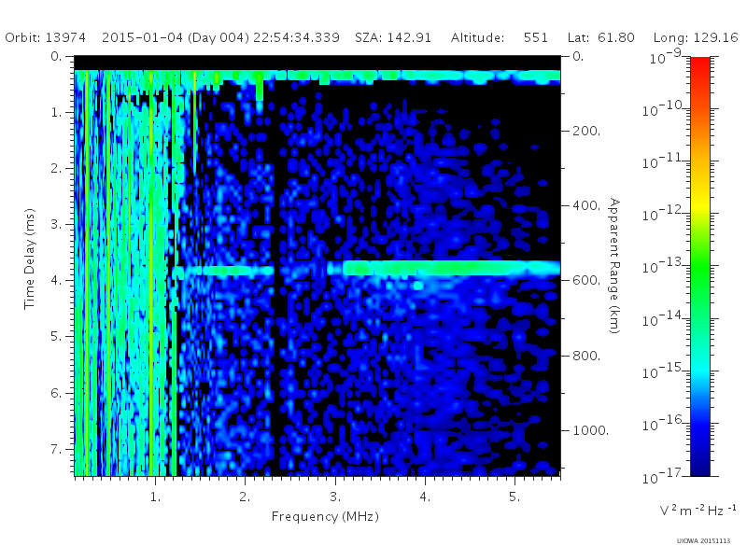Click the '10^-12' colorbar label
The height and width of the screenshot is (560, 747).
click(x=664, y=215)
